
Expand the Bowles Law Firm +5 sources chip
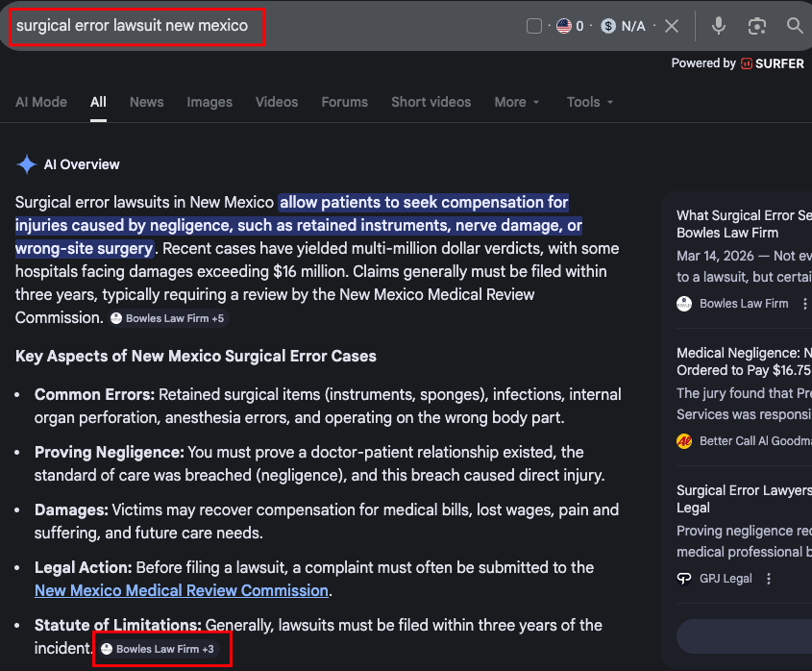click(x=168, y=317)
